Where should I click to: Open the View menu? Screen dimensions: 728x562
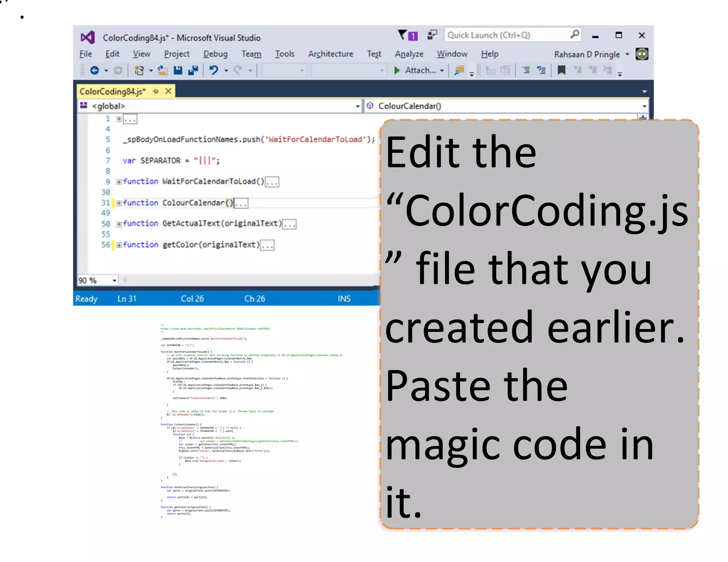[141, 54]
